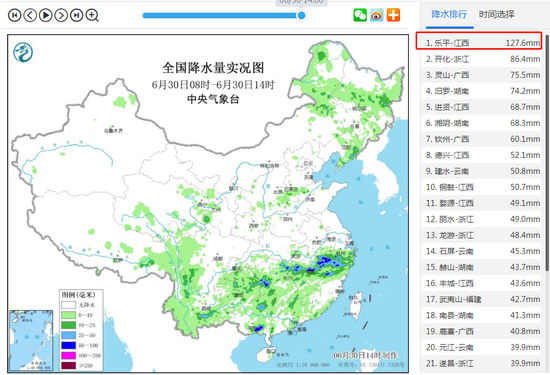Click the 中央气象台 label on map
Screen dimensions: 550x375
tap(213, 99)
